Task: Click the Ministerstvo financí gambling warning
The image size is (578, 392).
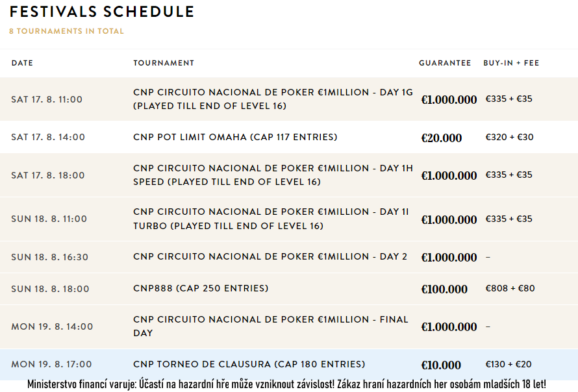Action: pos(286,384)
